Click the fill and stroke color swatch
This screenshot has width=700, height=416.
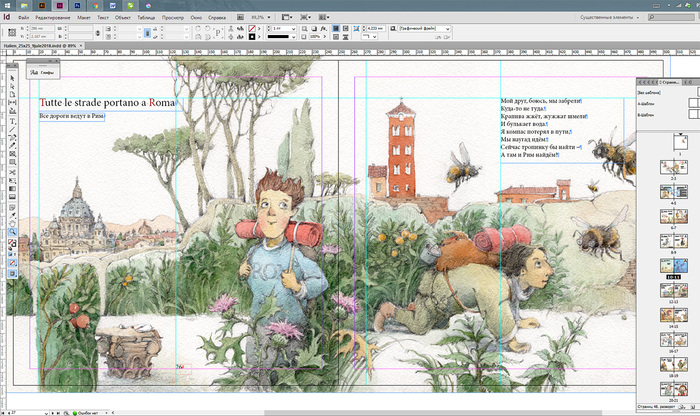point(12,243)
